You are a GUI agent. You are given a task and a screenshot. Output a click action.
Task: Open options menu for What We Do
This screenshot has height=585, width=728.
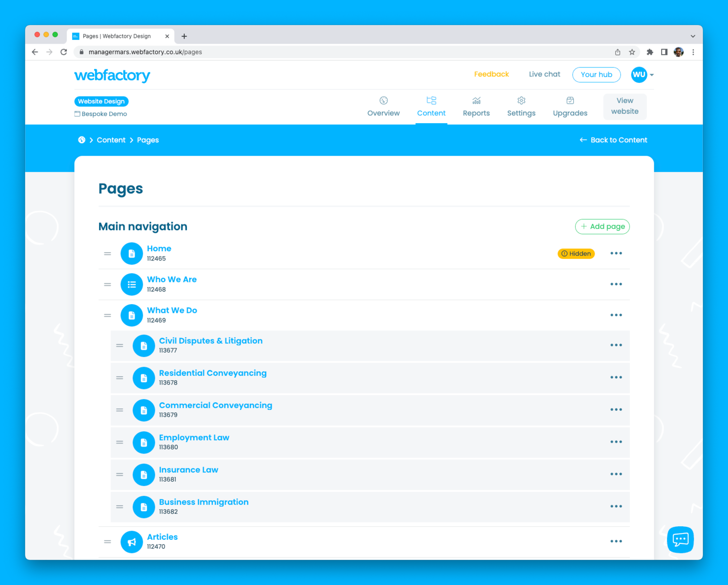[x=616, y=315]
